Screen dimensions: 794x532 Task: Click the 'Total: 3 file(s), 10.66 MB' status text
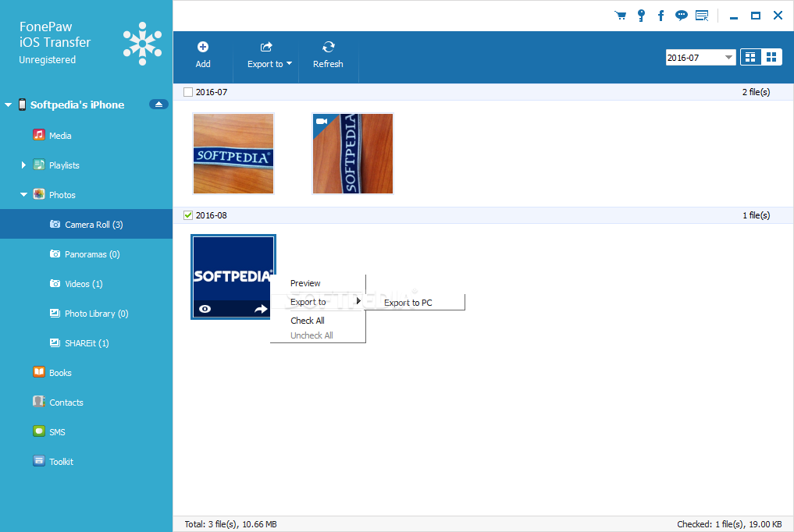(x=230, y=524)
